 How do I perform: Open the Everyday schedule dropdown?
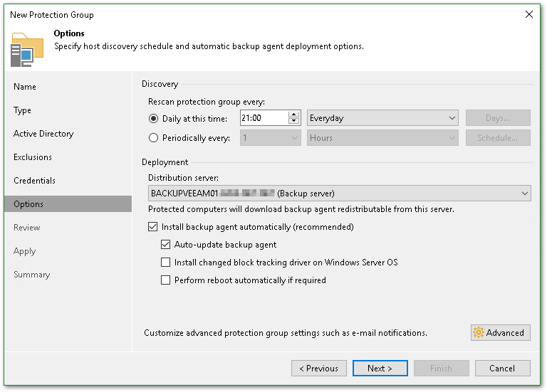pyautogui.click(x=383, y=118)
